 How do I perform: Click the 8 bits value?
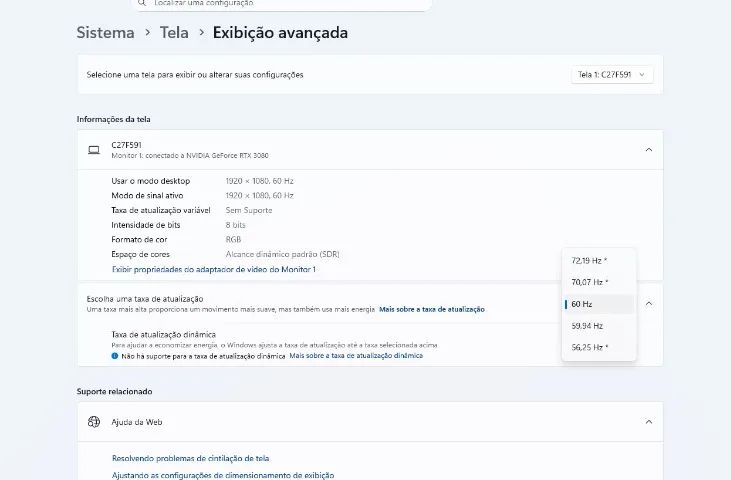(235, 225)
